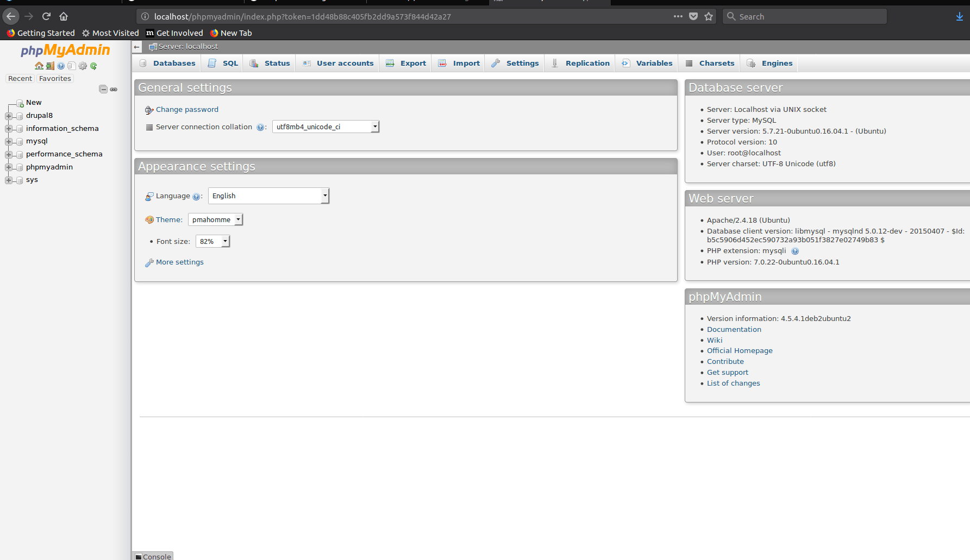Click the Log out door icon
970x560 pixels.
50,66
